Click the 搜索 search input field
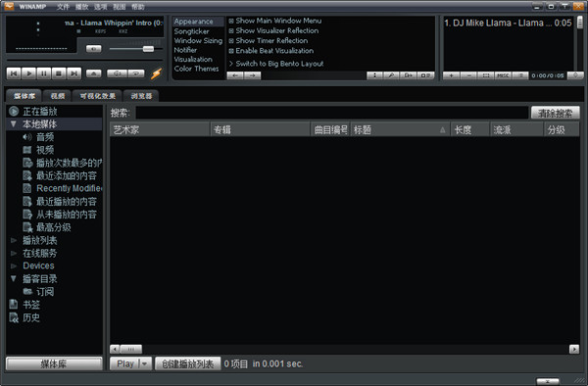588x386 pixels. [332, 113]
